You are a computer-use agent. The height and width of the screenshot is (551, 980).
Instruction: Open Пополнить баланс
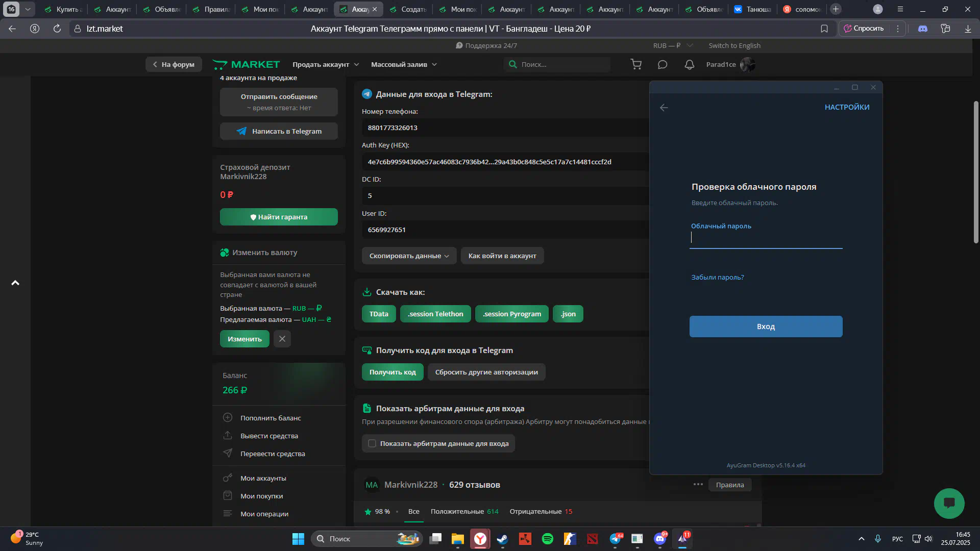click(271, 418)
